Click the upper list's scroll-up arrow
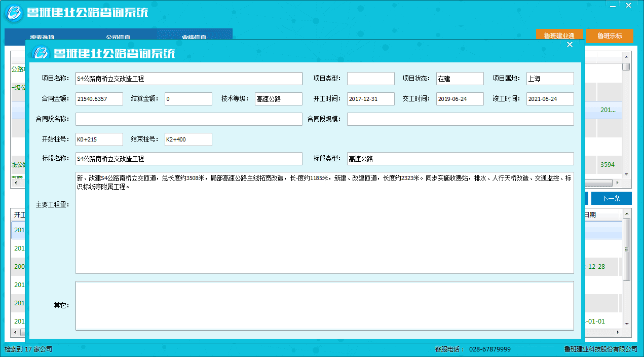The width and height of the screenshot is (644, 357). (626, 57)
